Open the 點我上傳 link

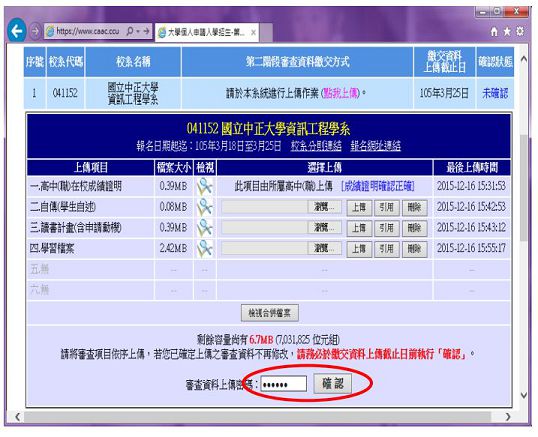341,93
